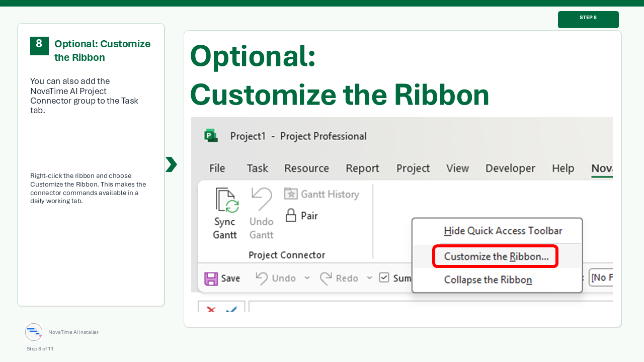Click the paragraph starting 'You can also add'

85,96
